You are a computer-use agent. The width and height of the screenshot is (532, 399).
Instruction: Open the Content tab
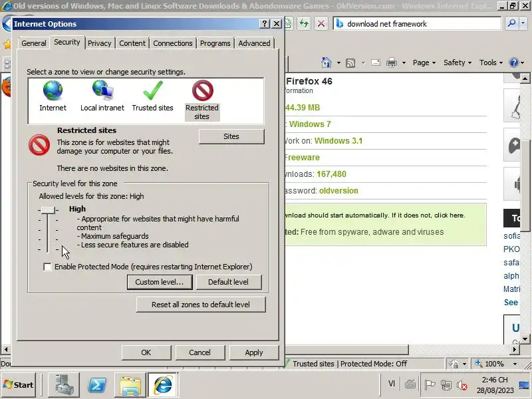point(132,43)
